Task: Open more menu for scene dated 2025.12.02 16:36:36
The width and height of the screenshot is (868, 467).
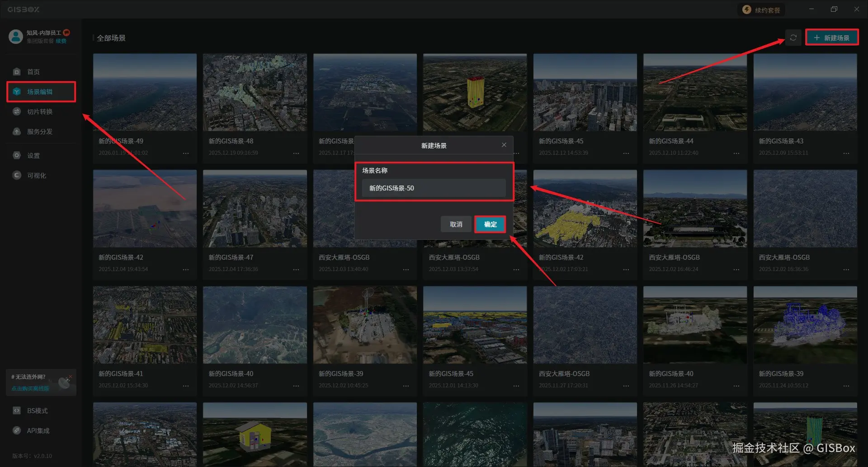Action: point(846,270)
